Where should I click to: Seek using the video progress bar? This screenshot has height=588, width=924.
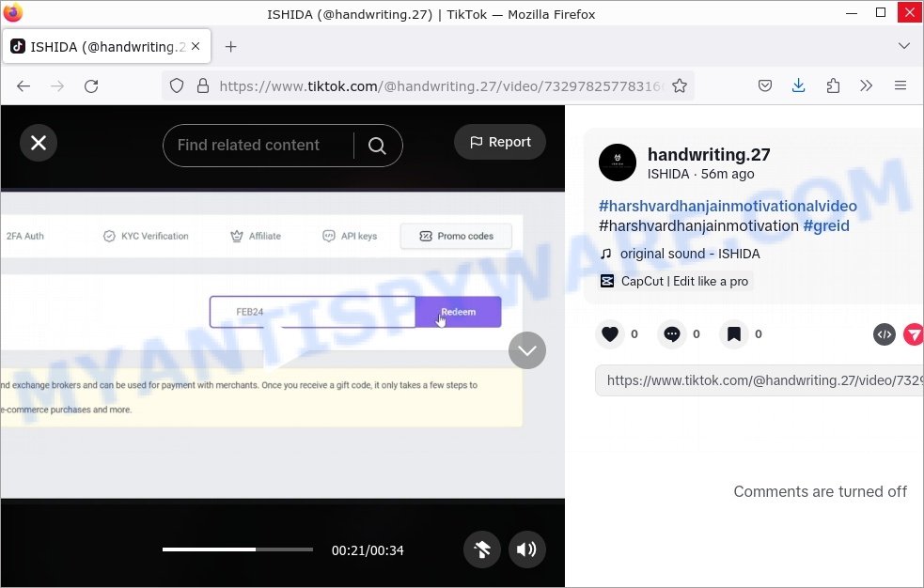point(238,549)
